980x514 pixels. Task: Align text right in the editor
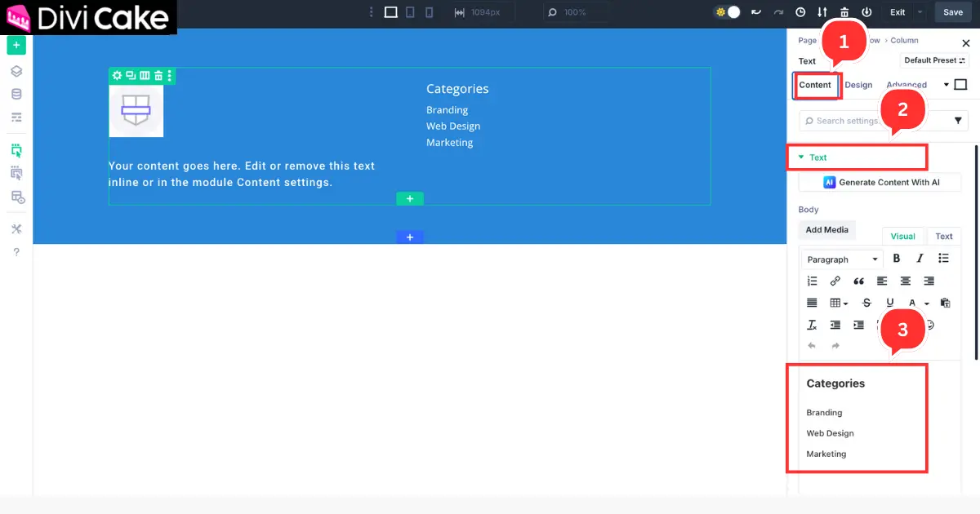click(929, 281)
